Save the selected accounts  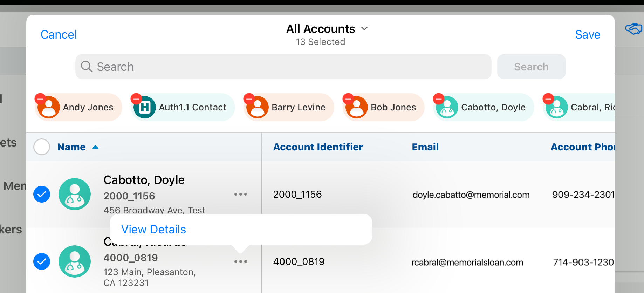tap(587, 34)
